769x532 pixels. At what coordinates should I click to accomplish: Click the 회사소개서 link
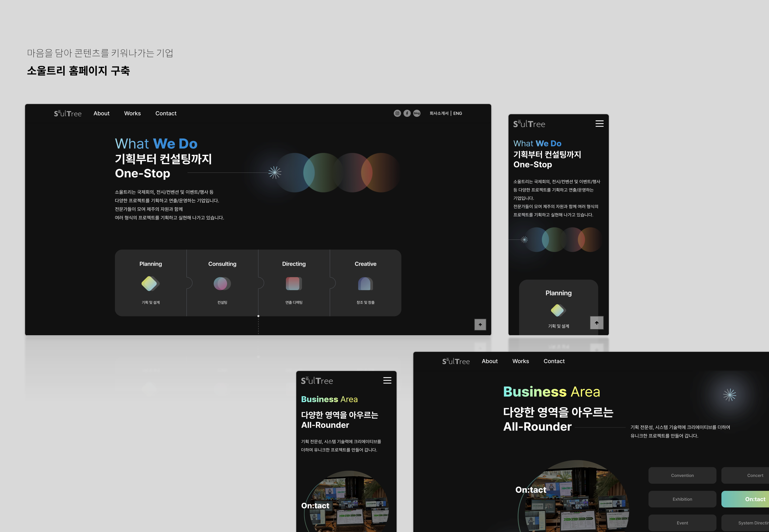click(x=439, y=113)
